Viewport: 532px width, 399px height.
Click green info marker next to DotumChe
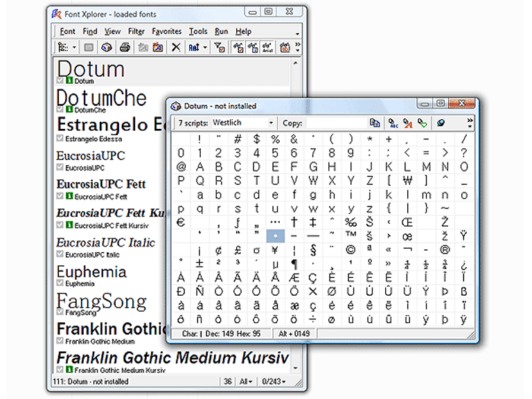(69, 109)
